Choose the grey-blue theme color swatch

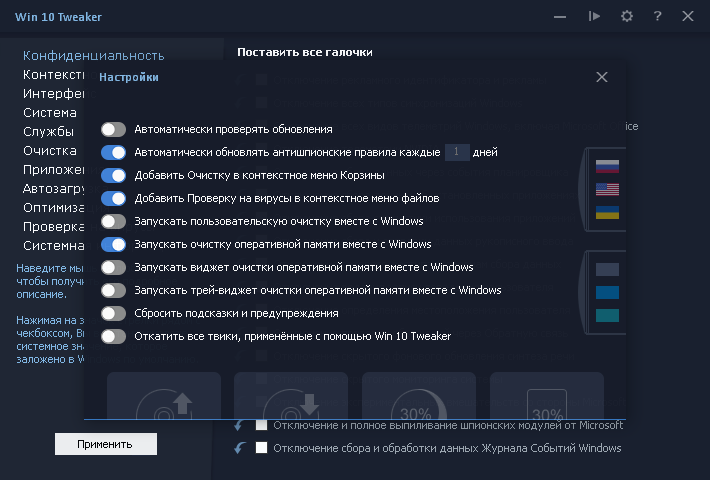pyautogui.click(x=607, y=269)
